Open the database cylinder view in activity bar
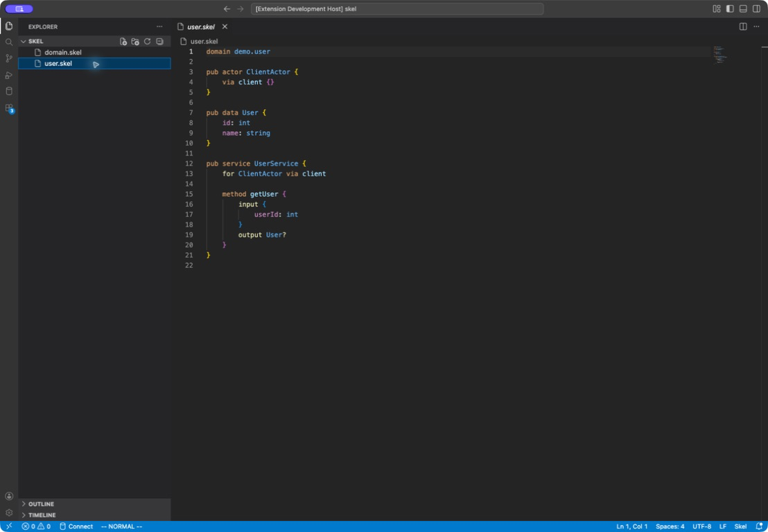 click(x=9, y=91)
